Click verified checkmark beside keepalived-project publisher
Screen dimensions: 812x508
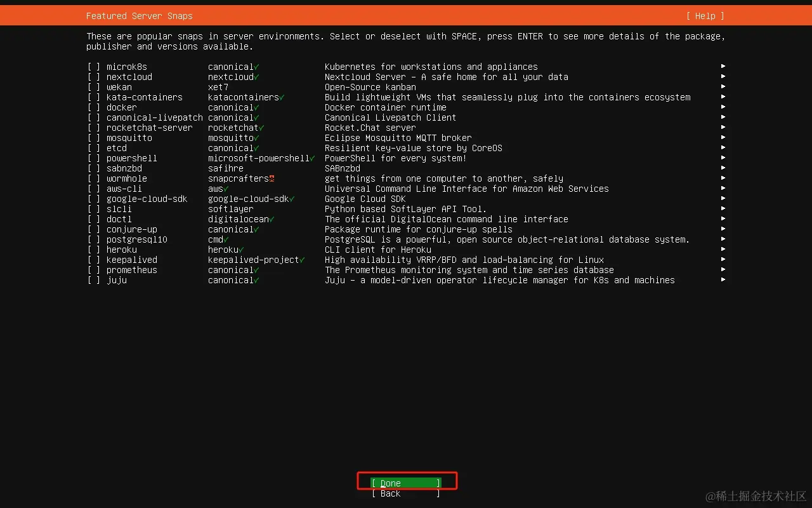(303, 260)
